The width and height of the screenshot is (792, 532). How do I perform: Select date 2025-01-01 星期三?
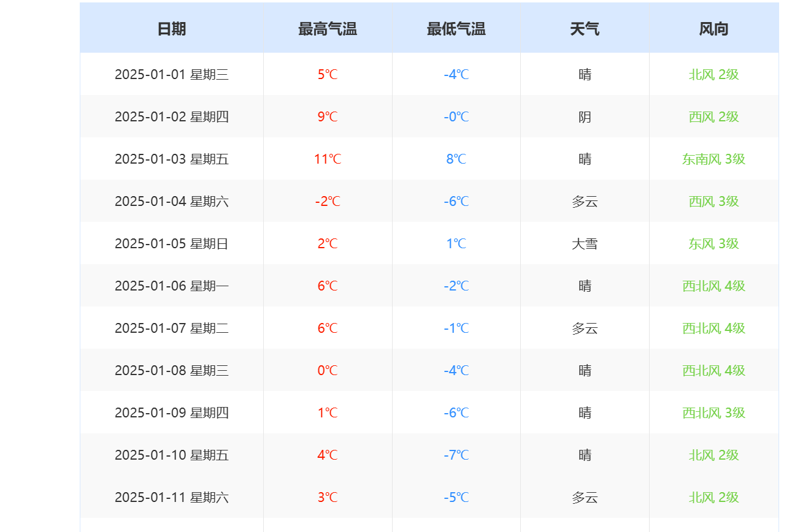point(172,74)
